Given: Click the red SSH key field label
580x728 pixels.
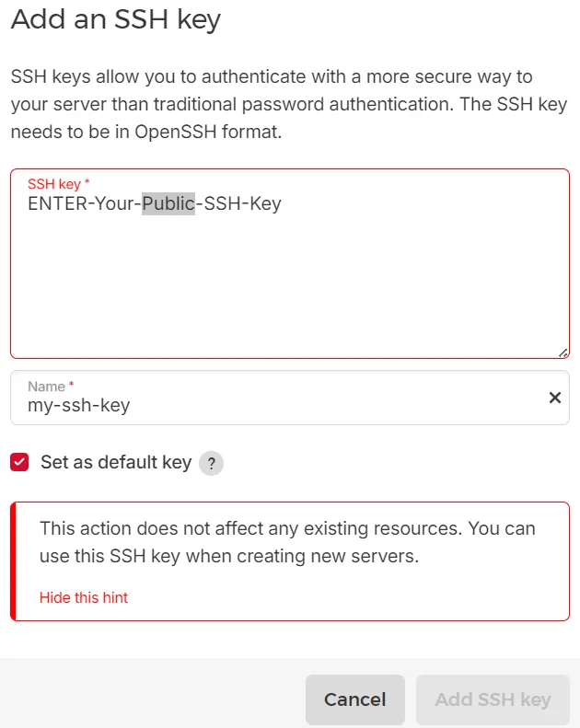Looking at the screenshot, I should (56, 184).
